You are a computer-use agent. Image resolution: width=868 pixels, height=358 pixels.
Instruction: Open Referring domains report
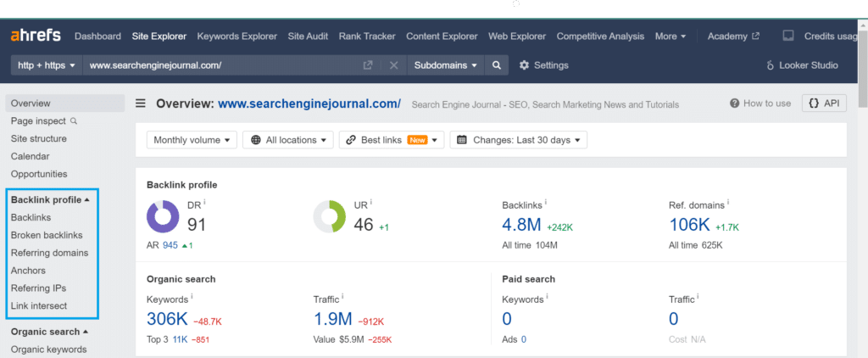tap(49, 253)
